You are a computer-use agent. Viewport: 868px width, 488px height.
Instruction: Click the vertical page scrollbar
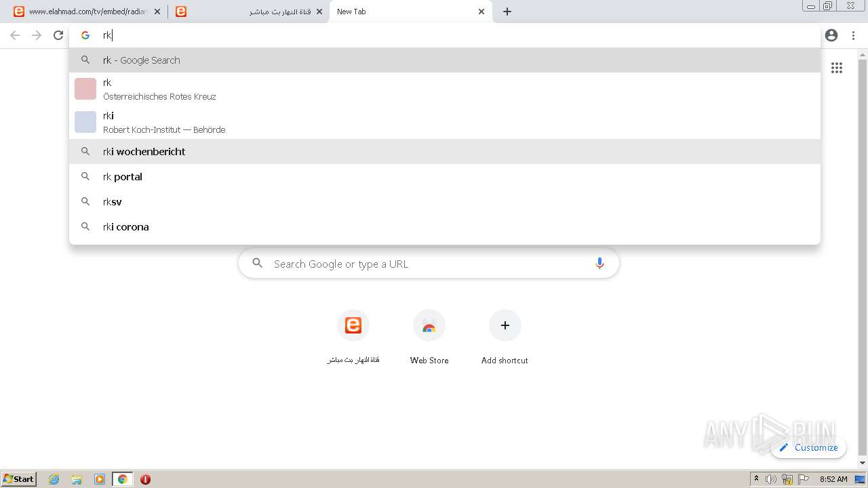pos(863,258)
